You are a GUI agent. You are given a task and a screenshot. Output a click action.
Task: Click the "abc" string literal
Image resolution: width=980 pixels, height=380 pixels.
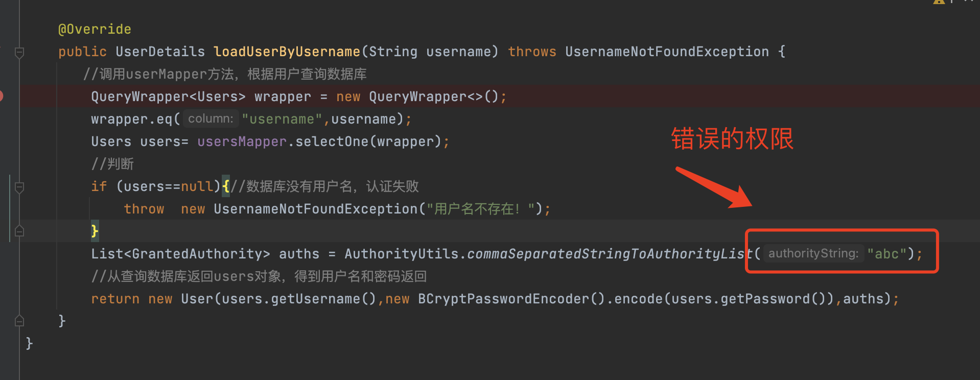point(886,254)
